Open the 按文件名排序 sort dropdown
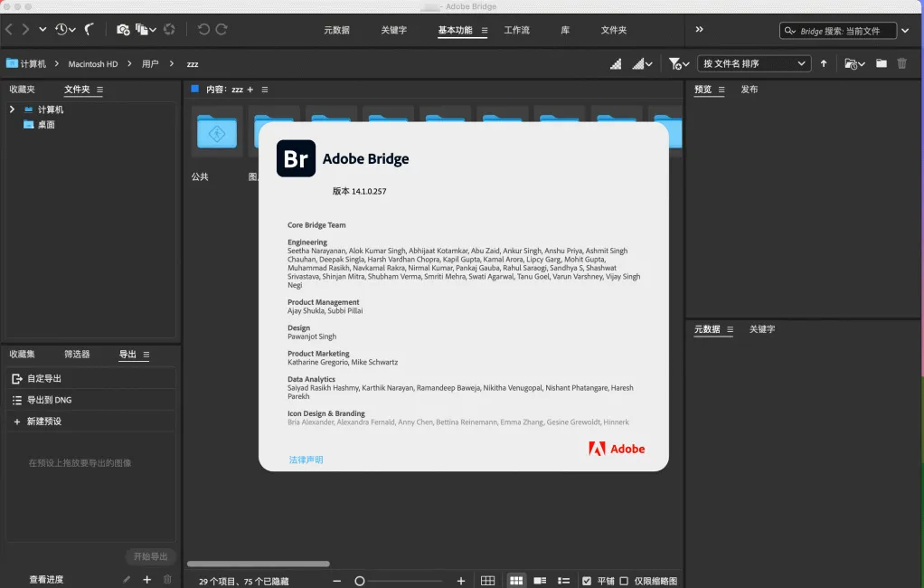The width and height of the screenshot is (924, 588). coord(754,63)
